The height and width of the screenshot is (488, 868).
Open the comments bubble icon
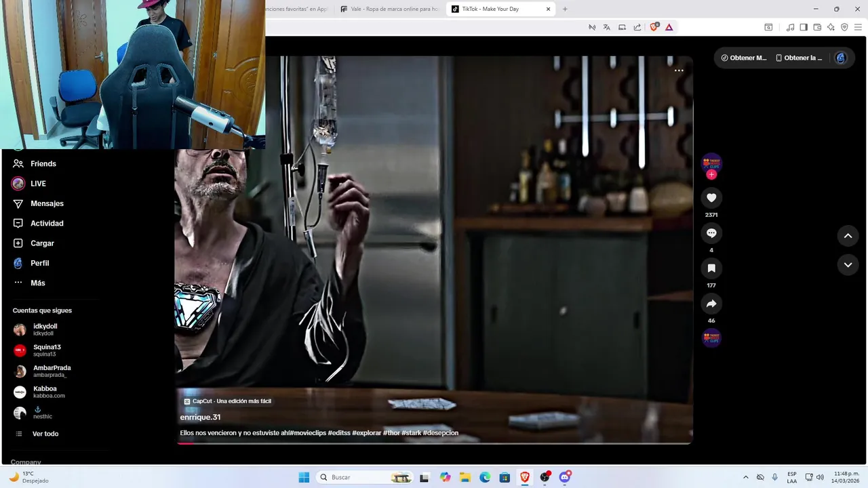711,233
